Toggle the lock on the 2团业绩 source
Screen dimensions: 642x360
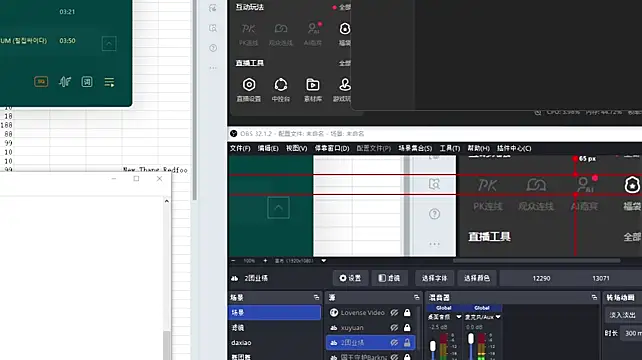coord(407,342)
